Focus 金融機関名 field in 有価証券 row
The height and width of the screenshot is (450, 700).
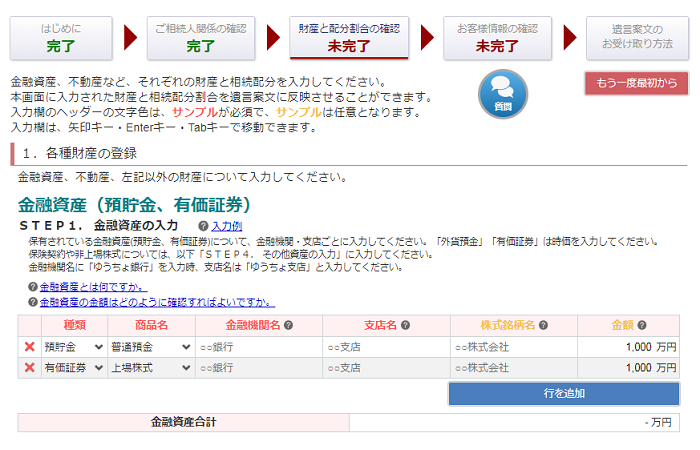(259, 367)
